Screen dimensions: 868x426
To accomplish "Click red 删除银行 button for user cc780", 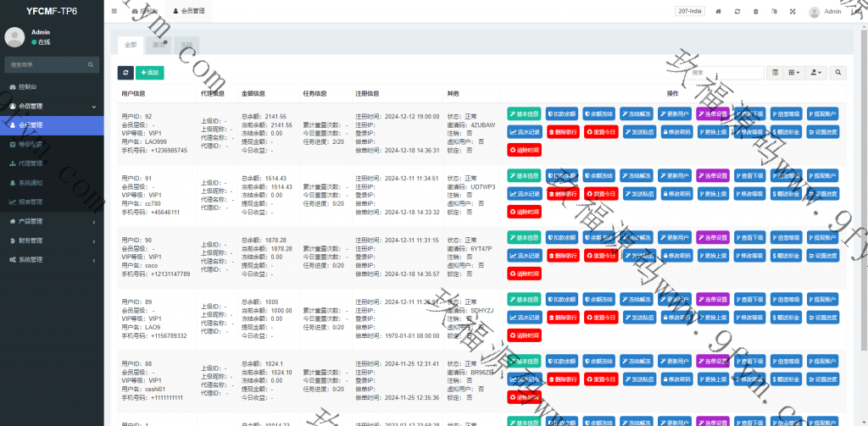I will coord(563,194).
